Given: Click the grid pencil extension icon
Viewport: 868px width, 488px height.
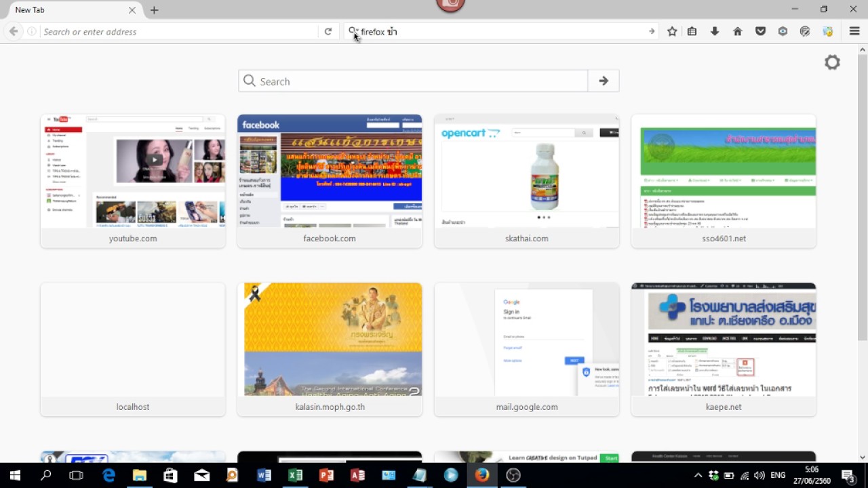Looking at the screenshot, I should (x=805, y=31).
